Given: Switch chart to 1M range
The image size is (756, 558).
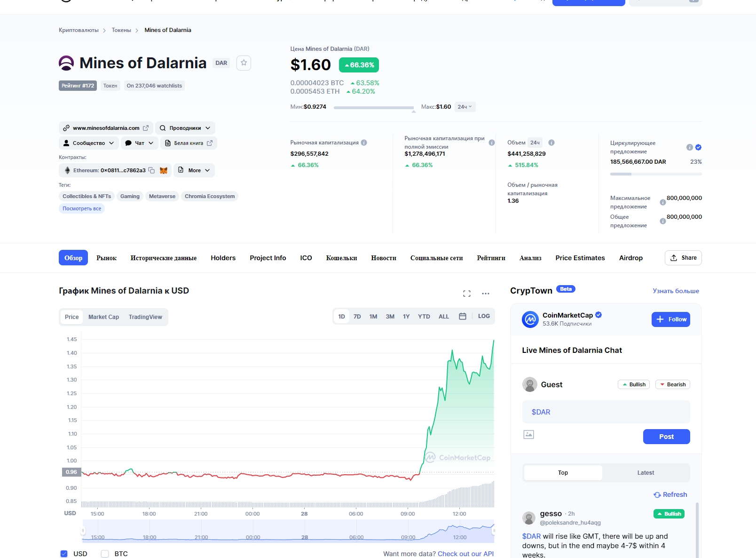Looking at the screenshot, I should pyautogui.click(x=373, y=317).
